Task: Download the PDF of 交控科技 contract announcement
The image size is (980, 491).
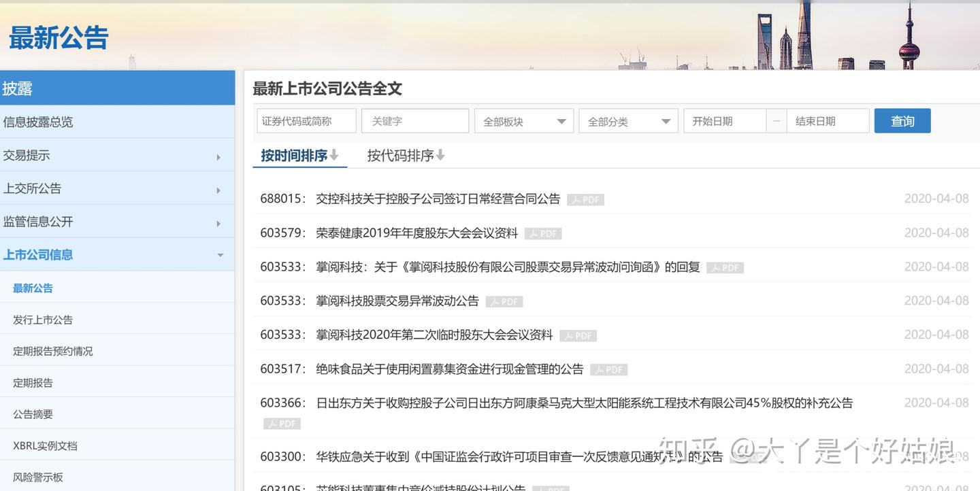Action: [585, 199]
